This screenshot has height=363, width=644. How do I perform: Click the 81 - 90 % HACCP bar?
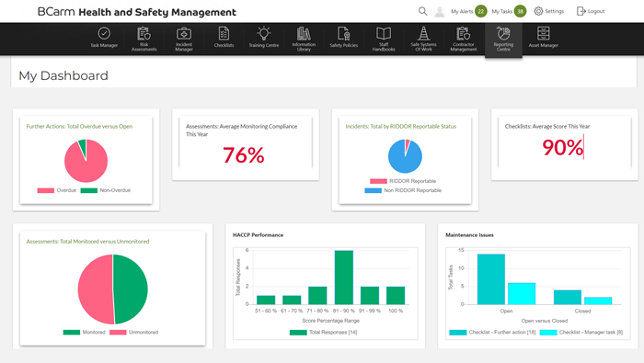point(344,278)
